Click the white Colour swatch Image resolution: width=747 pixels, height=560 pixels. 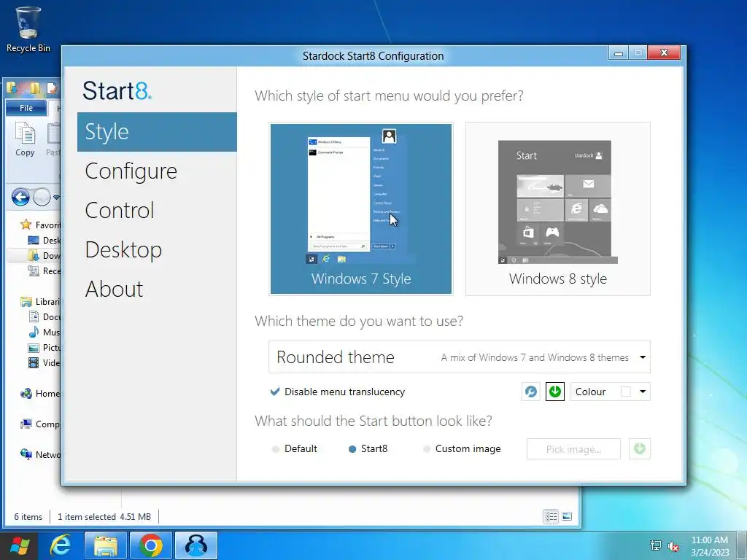pyautogui.click(x=625, y=392)
